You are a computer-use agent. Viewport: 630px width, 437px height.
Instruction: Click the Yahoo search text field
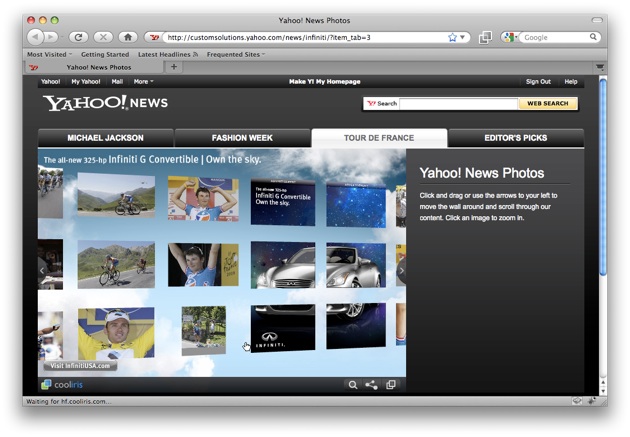pyautogui.click(x=458, y=104)
